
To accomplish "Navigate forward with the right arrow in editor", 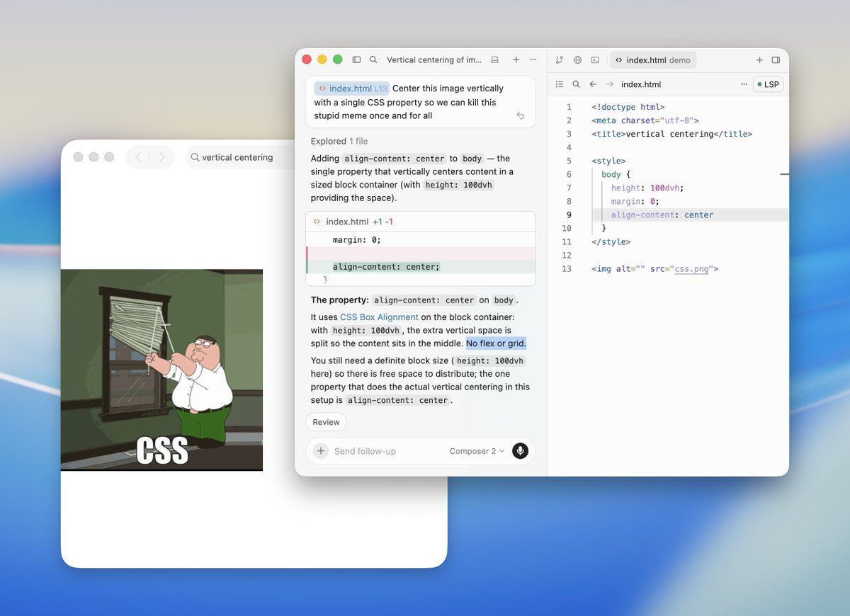I will pyautogui.click(x=610, y=84).
